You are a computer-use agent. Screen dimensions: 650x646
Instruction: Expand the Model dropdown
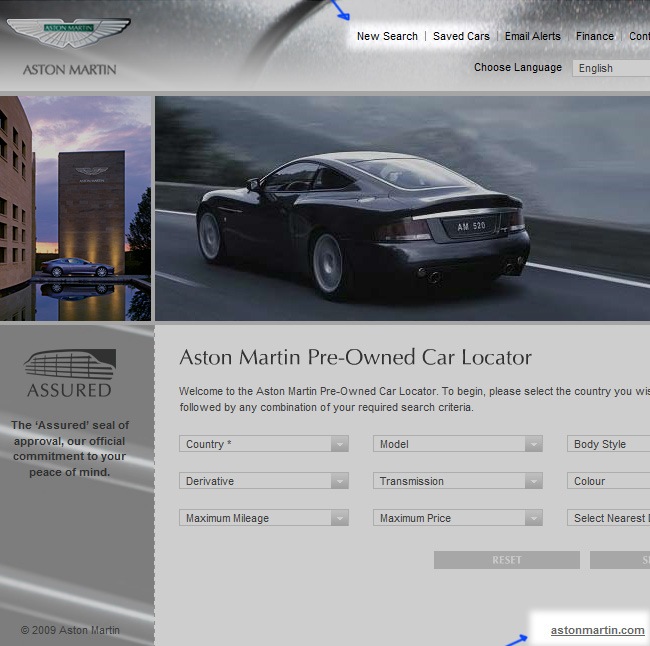458,444
